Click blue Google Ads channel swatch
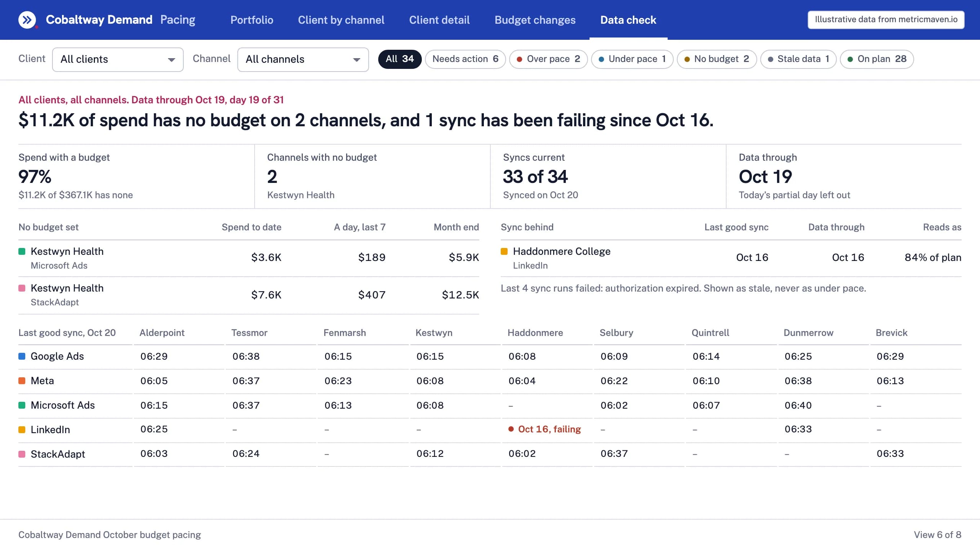This screenshot has height=551, width=980. tap(22, 356)
